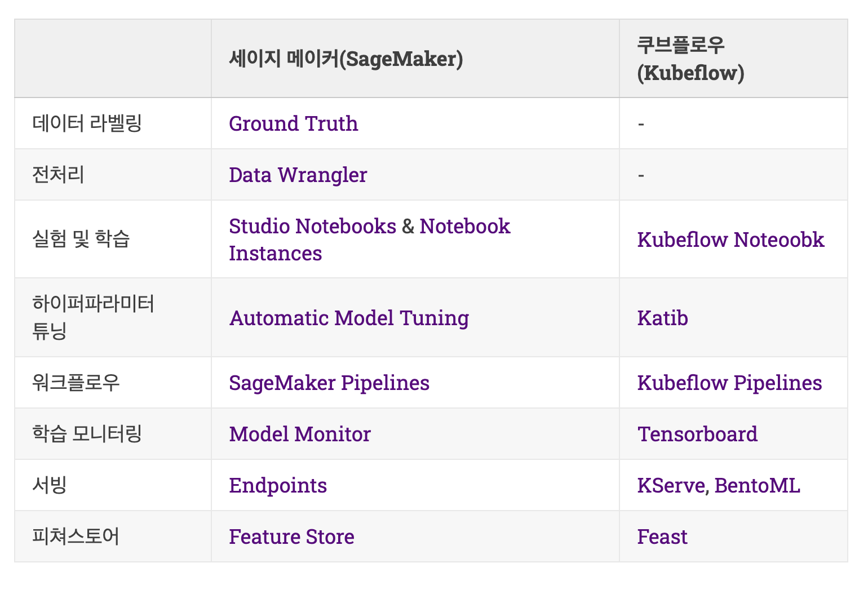The image size is (868, 594).
Task: Open the Feature Store link
Action: 291,537
